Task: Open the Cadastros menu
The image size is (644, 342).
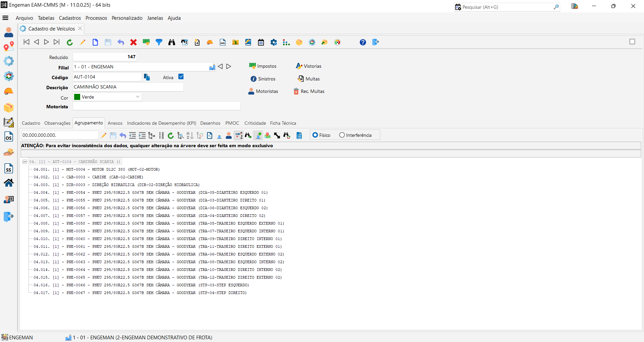Action: pyautogui.click(x=70, y=18)
